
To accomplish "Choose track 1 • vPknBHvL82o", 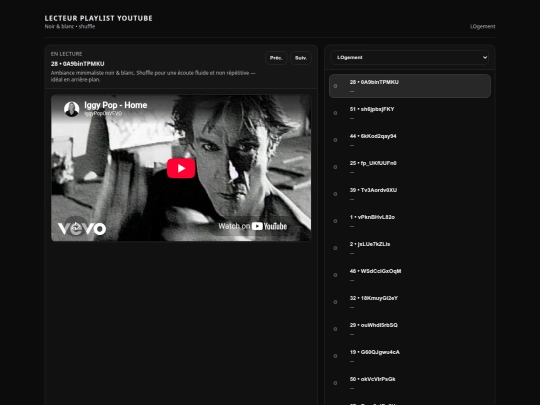I will pyautogui.click(x=410, y=221).
